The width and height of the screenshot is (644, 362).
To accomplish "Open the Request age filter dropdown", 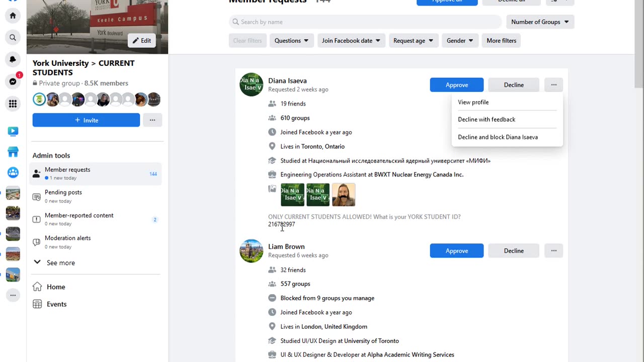I will click(x=414, y=41).
